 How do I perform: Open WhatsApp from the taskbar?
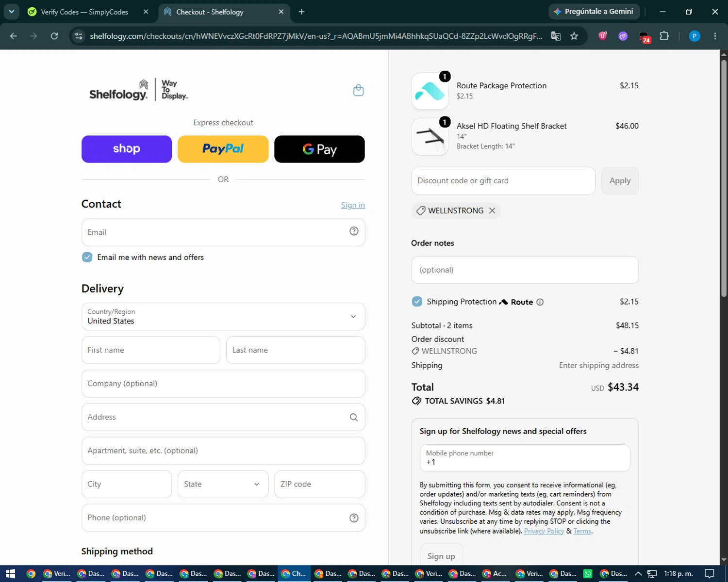(x=588, y=574)
